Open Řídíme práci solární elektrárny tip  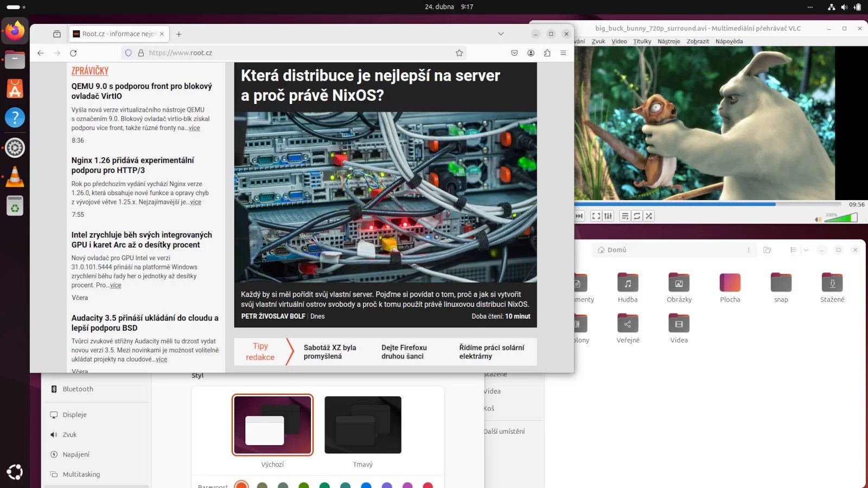pyautogui.click(x=492, y=352)
